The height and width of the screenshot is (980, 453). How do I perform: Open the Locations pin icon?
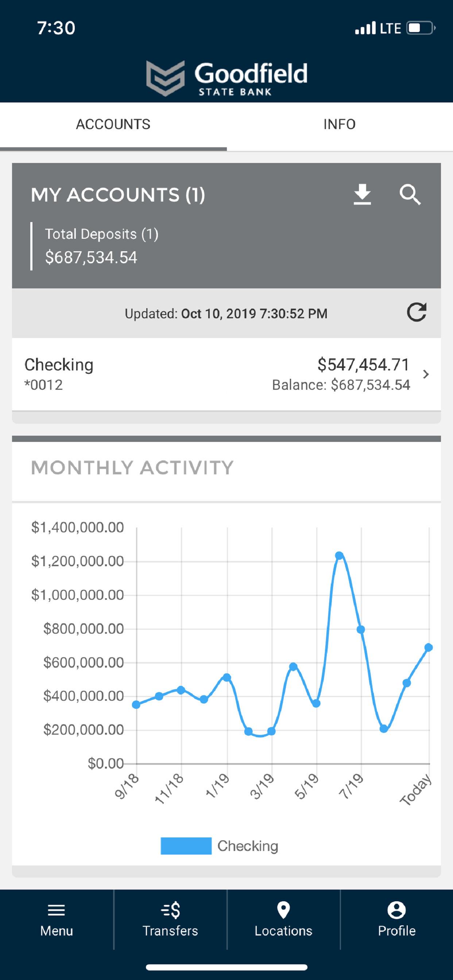click(283, 910)
